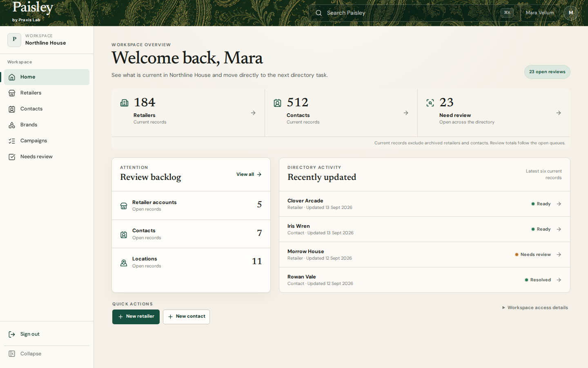Click the 23 open reviews badge
The image size is (588, 368).
547,72
